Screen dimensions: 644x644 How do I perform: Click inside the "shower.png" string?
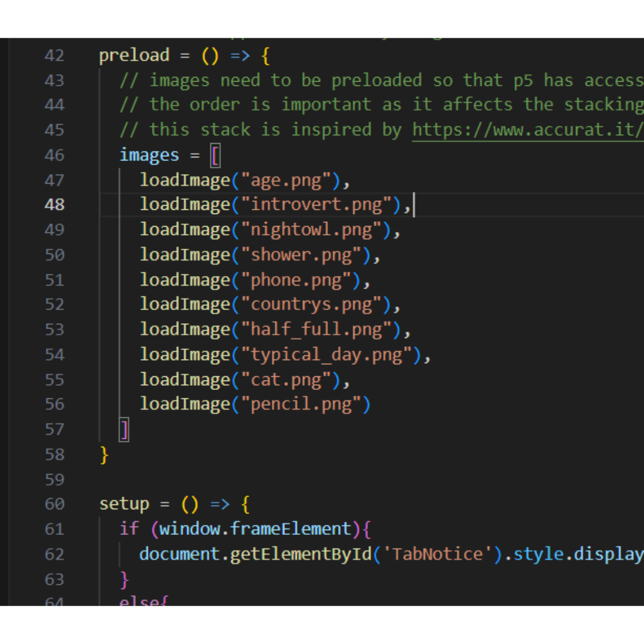(300, 255)
